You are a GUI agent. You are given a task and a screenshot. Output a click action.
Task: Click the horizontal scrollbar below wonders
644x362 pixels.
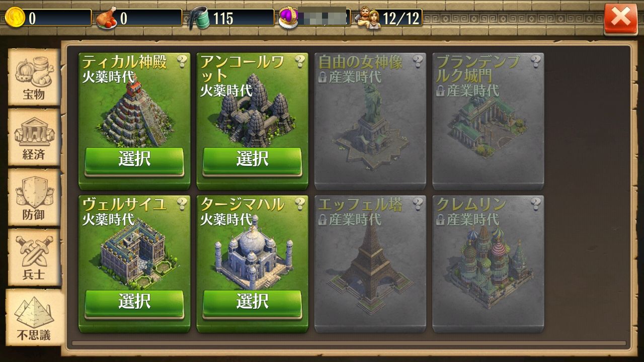click(349, 343)
